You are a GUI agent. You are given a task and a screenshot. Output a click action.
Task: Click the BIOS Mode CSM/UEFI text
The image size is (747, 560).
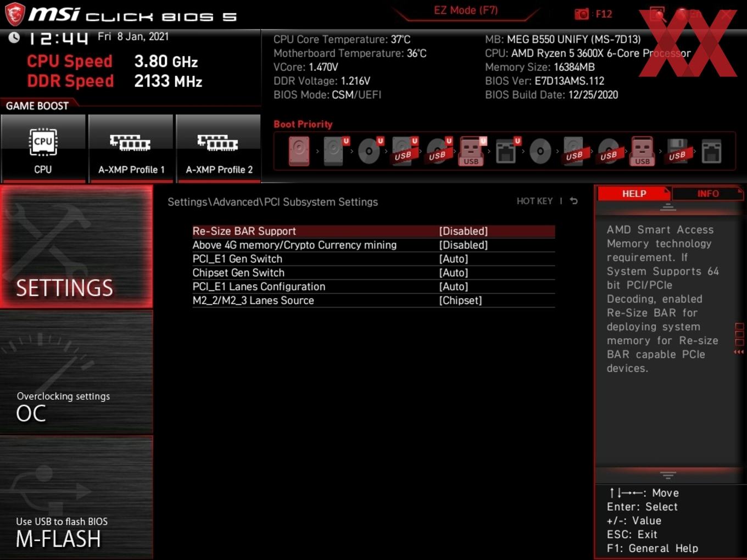click(x=327, y=95)
